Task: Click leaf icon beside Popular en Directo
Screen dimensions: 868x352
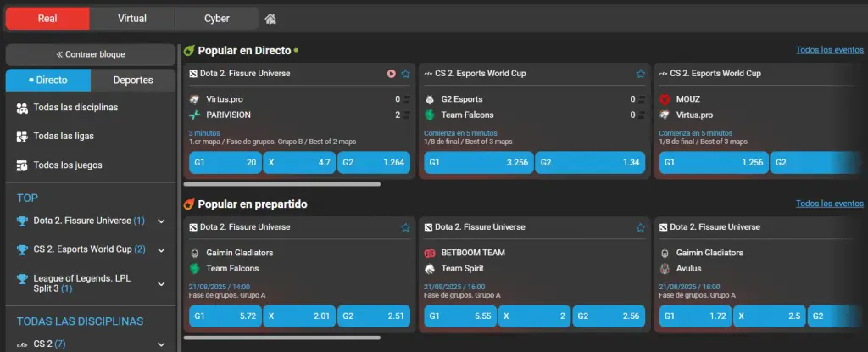Action: coord(189,50)
